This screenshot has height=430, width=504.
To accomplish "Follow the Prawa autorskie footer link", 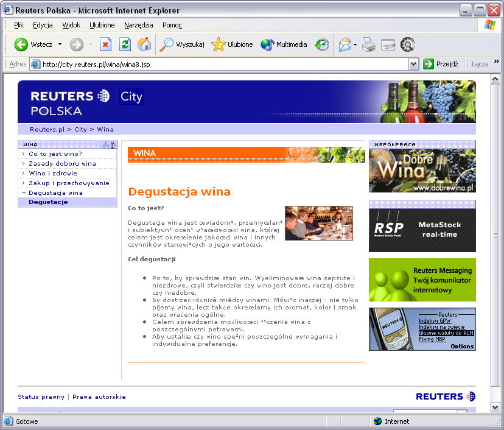I will point(99,397).
